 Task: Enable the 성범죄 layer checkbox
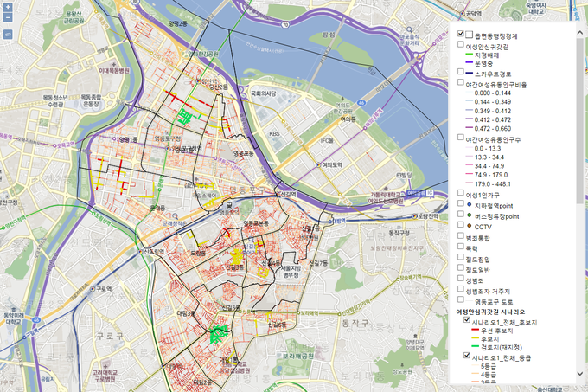pos(461,279)
